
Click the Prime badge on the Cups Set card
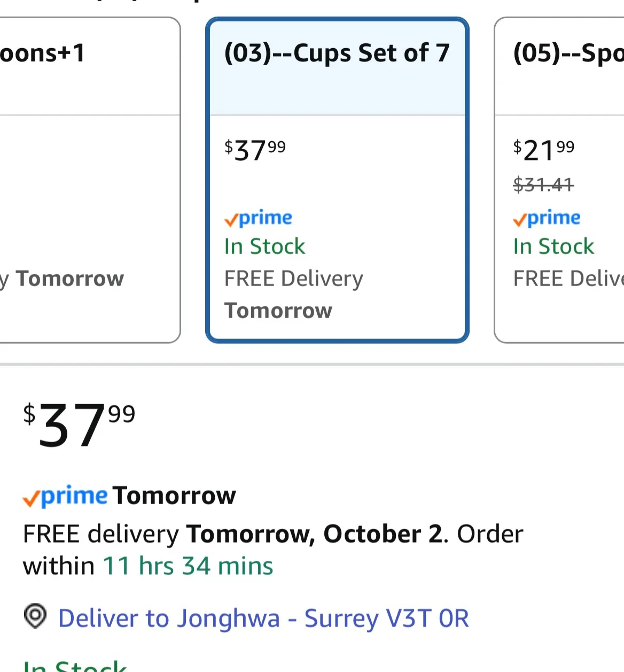(258, 218)
